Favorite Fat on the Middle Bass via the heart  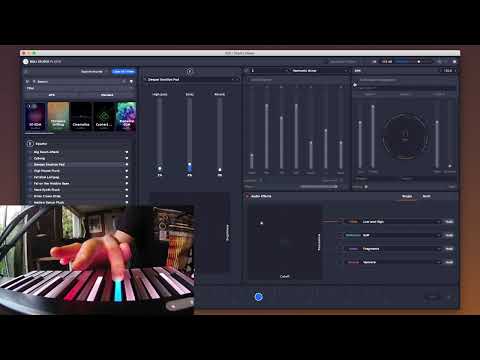tap(126, 184)
